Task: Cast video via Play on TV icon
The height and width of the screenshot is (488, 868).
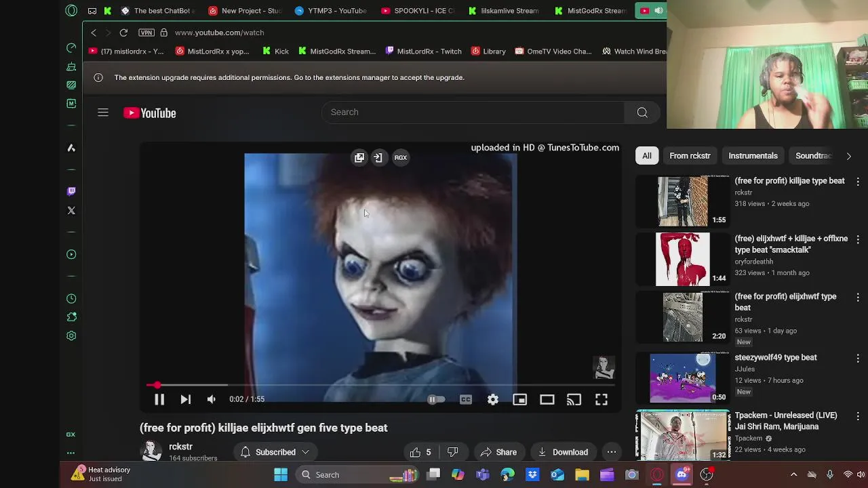Action: click(x=574, y=399)
